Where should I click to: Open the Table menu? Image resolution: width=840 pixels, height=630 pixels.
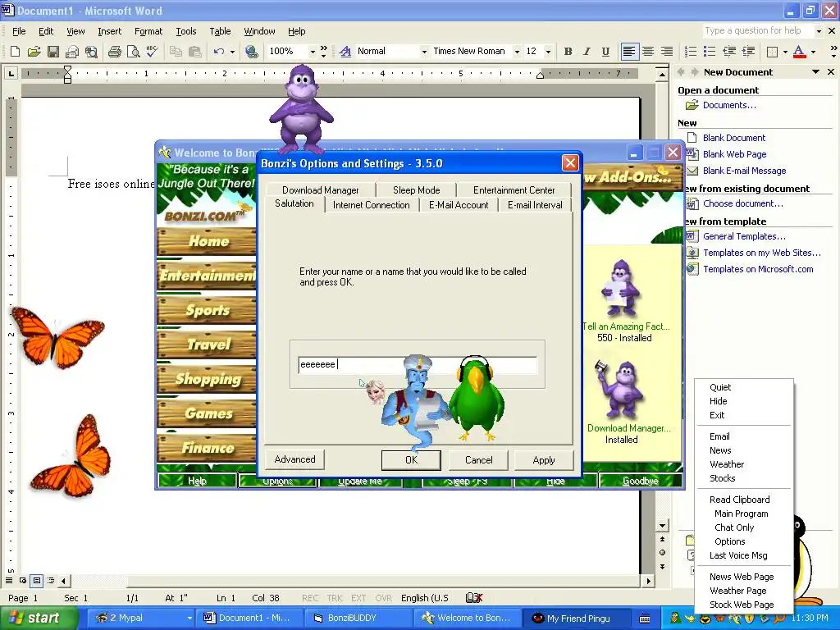tap(220, 31)
